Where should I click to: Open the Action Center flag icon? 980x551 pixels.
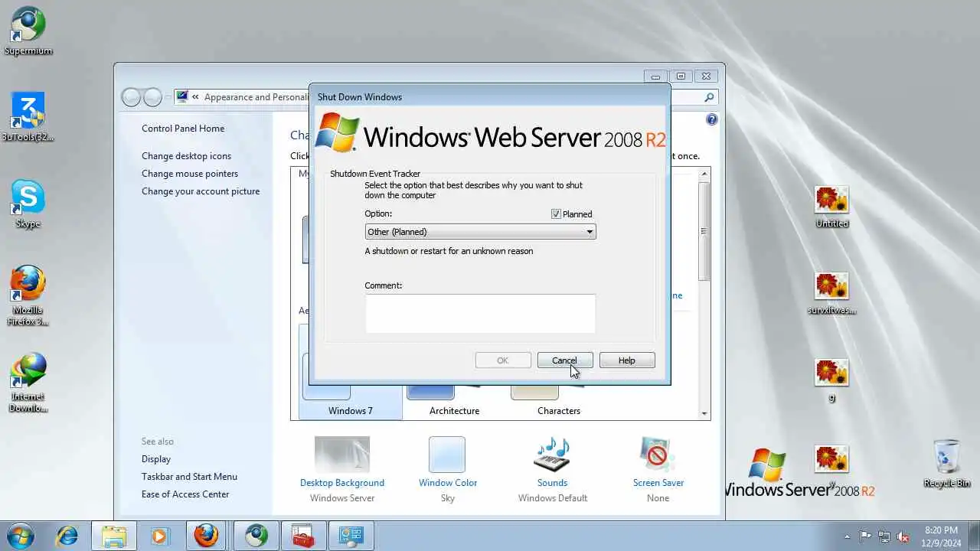(x=865, y=536)
